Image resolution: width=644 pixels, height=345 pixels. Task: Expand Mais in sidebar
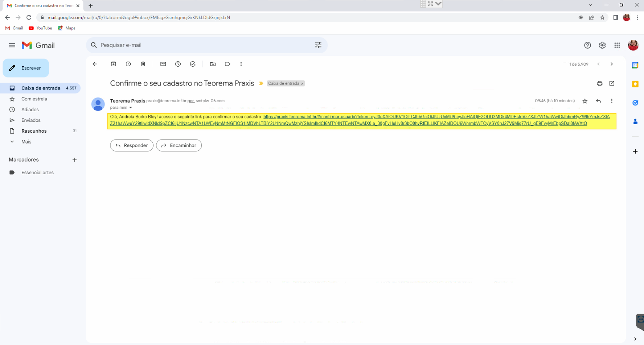tap(40, 142)
